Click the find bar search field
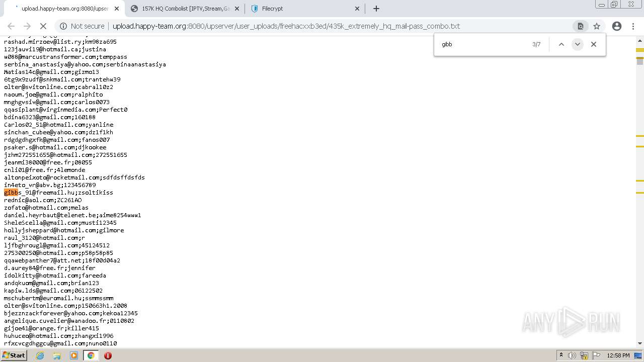This screenshot has width=644, height=362. click(483, 44)
